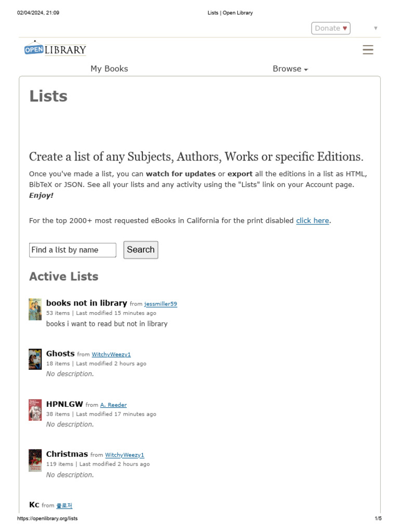Open the Ghosts list cover thumbnail
This screenshot has height=532, width=399.
pyautogui.click(x=35, y=359)
